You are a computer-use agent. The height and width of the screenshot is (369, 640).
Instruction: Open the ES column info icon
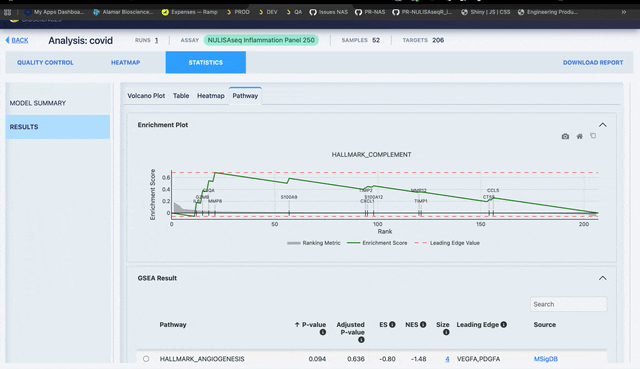pyautogui.click(x=392, y=325)
